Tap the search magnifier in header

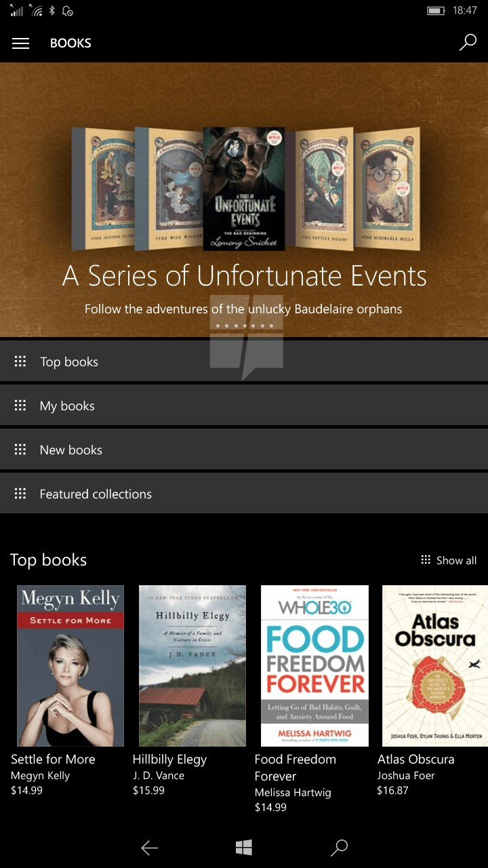tap(468, 43)
